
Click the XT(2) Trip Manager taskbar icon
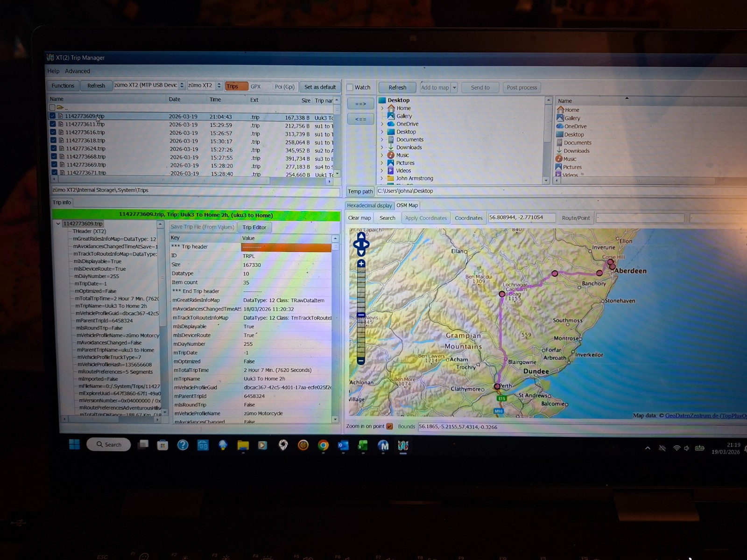point(403,446)
